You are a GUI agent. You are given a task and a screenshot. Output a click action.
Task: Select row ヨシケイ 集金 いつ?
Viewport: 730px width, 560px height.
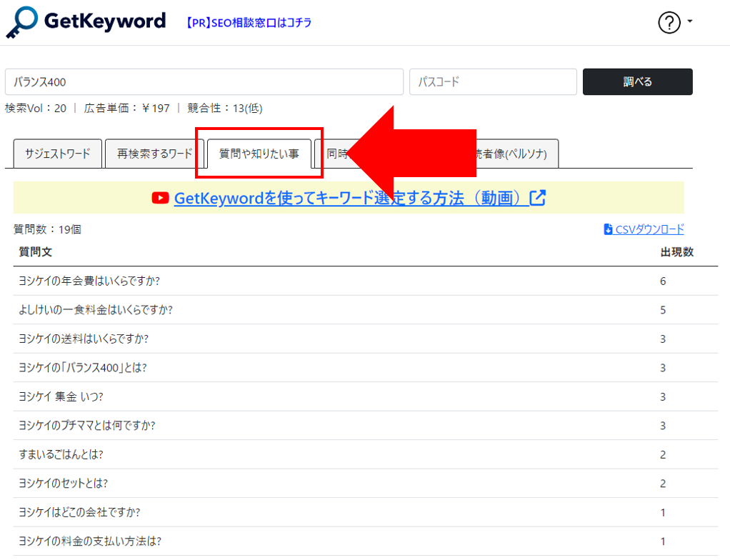pos(366,396)
